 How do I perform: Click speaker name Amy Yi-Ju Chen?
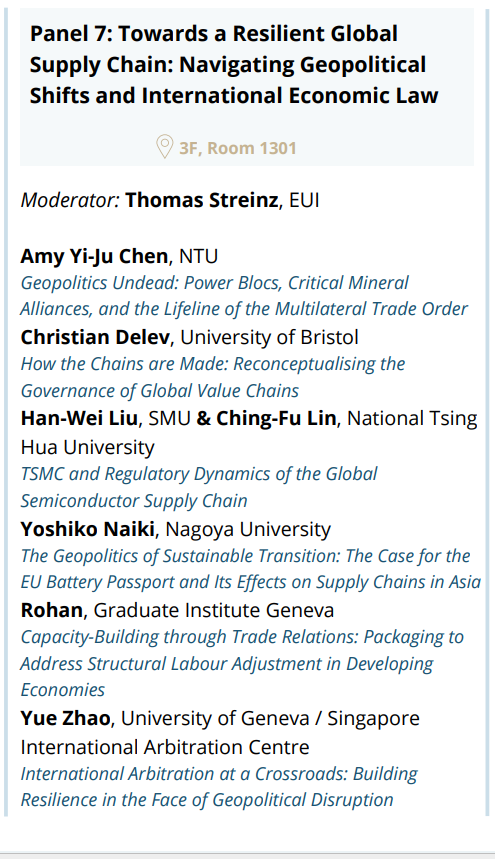click(94, 256)
